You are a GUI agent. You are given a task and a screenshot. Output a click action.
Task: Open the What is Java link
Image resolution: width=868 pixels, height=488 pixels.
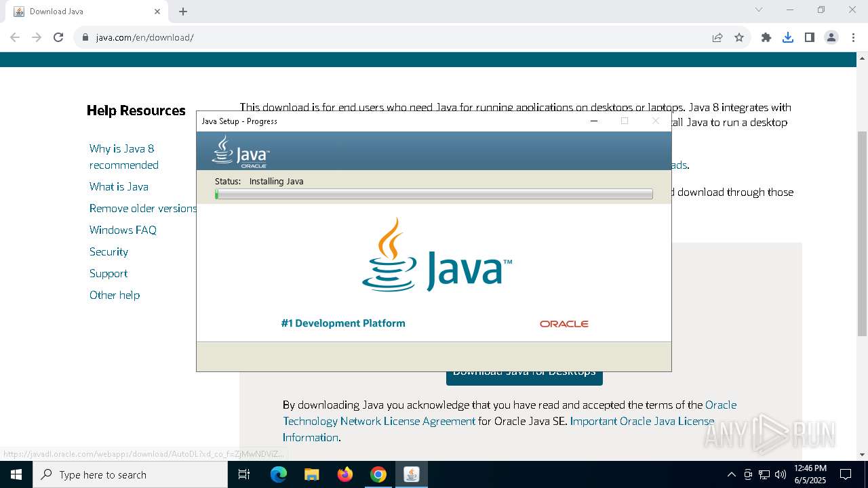click(x=119, y=186)
